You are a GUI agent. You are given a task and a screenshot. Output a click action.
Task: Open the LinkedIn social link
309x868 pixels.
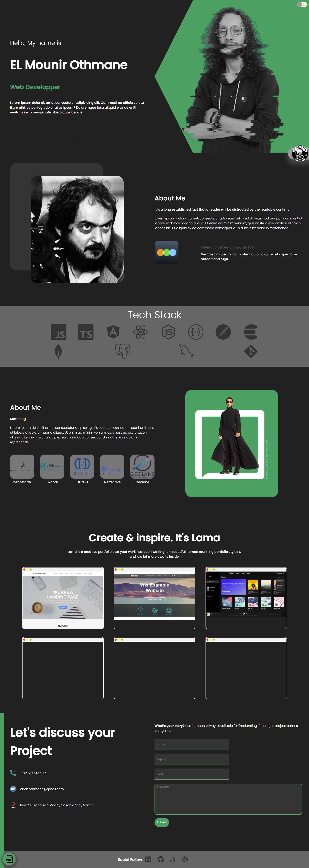148,859
